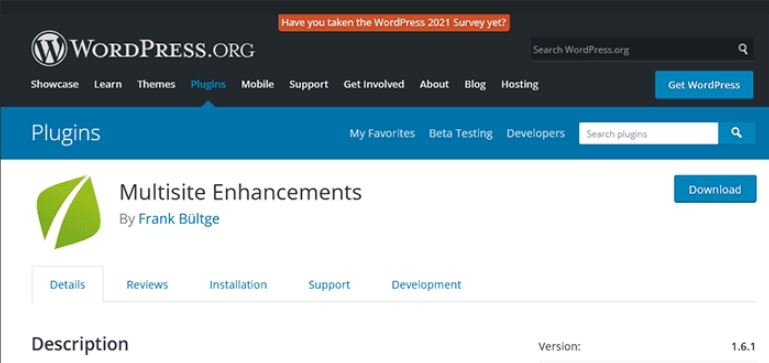Open the Plugins menu item
This screenshot has height=363, width=769.
click(208, 84)
